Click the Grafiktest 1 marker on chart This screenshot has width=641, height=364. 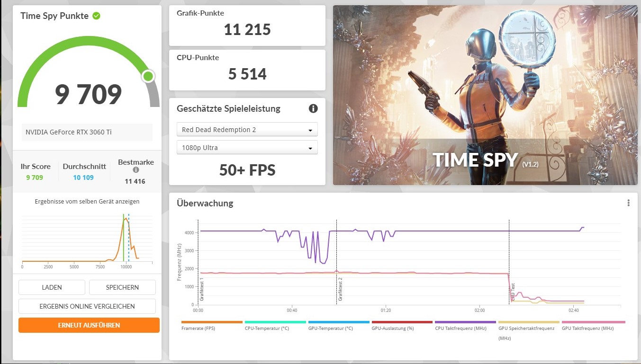[201, 289]
